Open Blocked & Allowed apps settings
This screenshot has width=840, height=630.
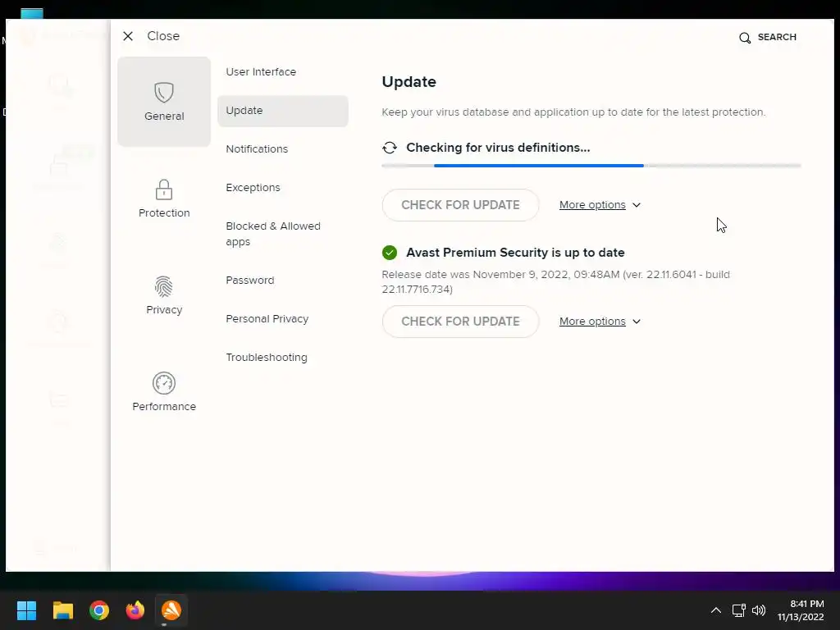pos(273,234)
